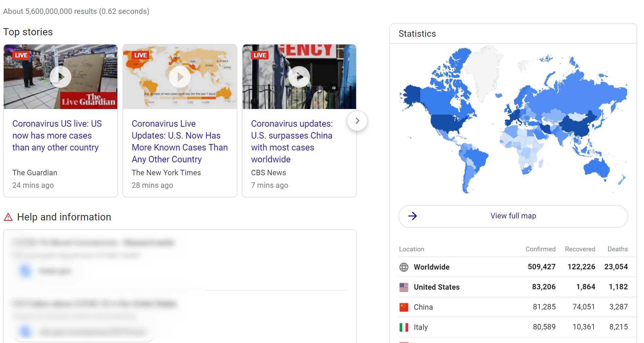Click China recovered count 74,051

pos(584,307)
